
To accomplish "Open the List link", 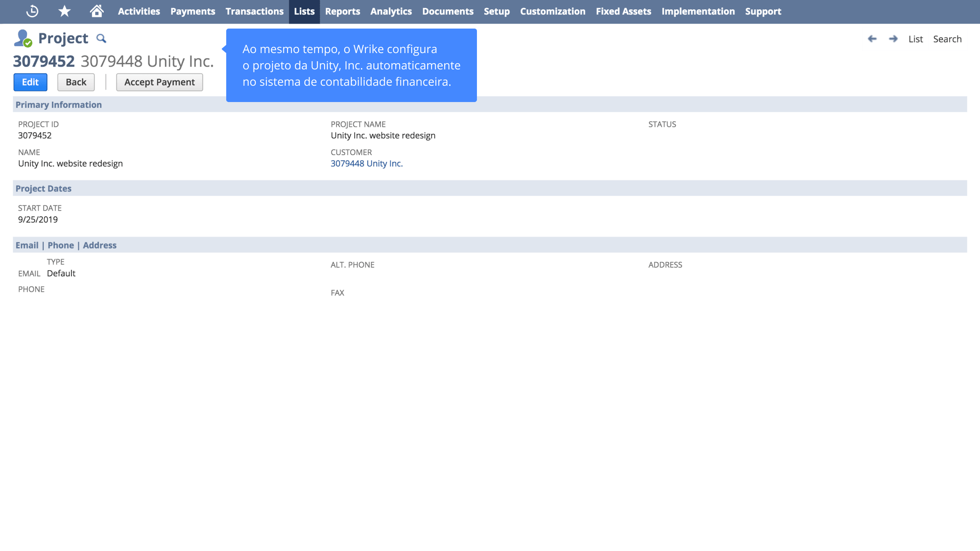I will point(915,39).
